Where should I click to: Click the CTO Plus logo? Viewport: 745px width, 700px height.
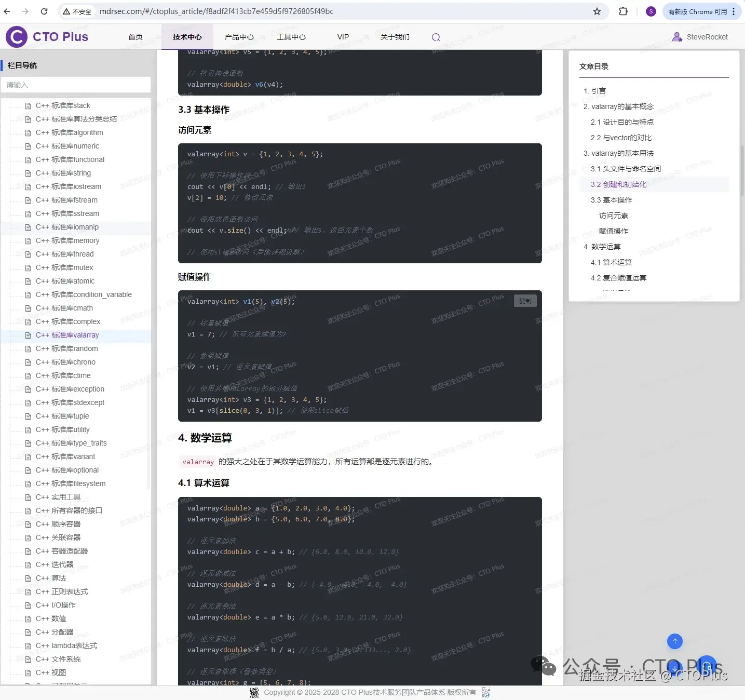point(47,36)
